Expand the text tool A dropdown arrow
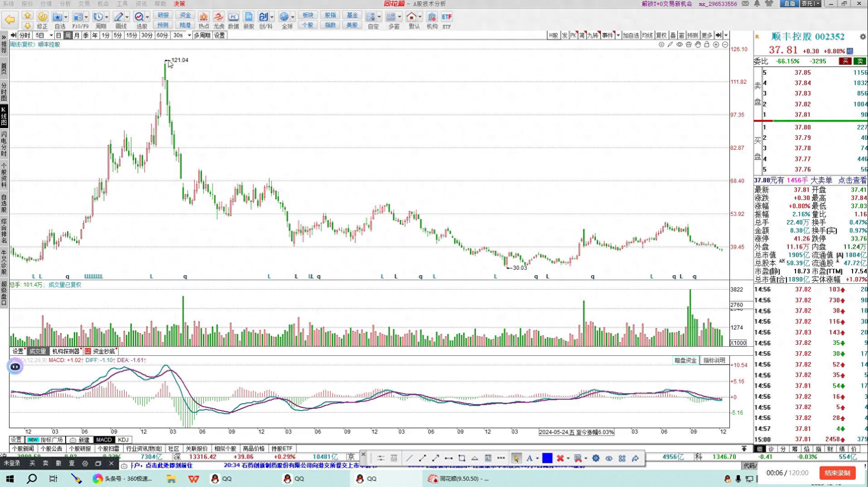868x487 pixels. (x=537, y=458)
